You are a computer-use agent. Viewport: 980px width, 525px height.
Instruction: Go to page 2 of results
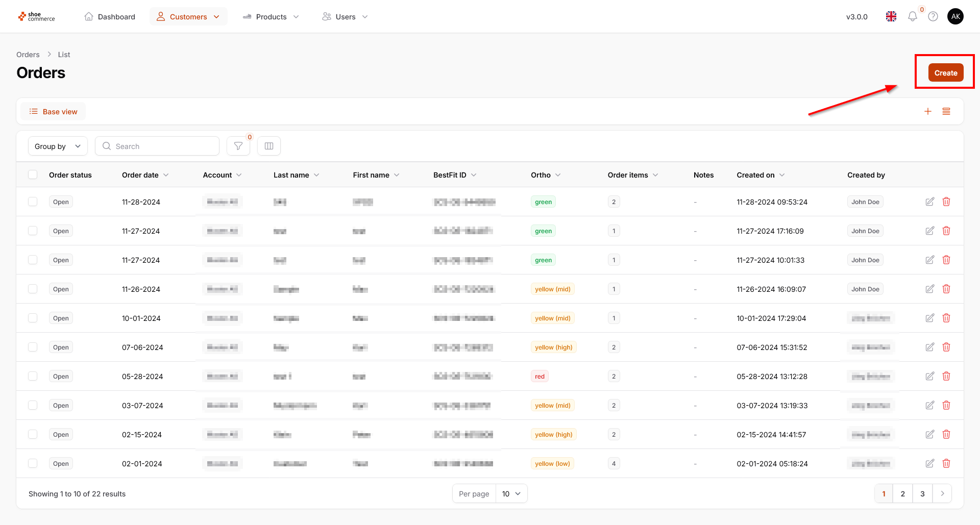pyautogui.click(x=902, y=494)
